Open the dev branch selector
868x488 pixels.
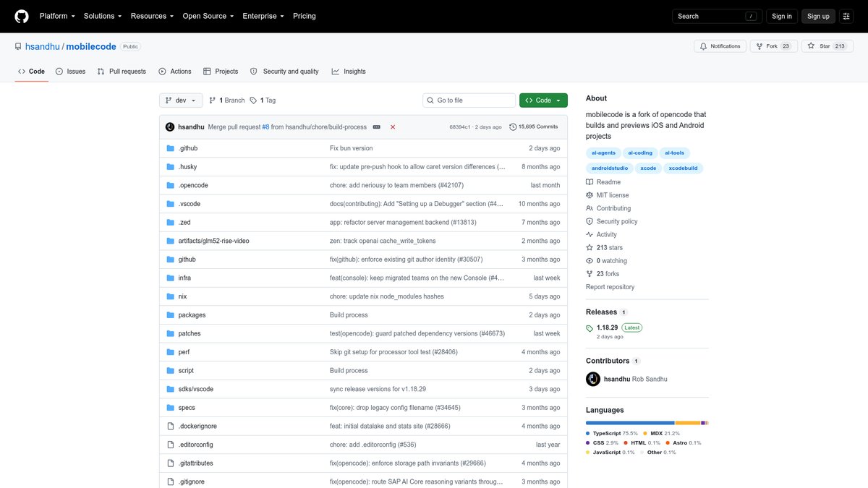(x=181, y=100)
